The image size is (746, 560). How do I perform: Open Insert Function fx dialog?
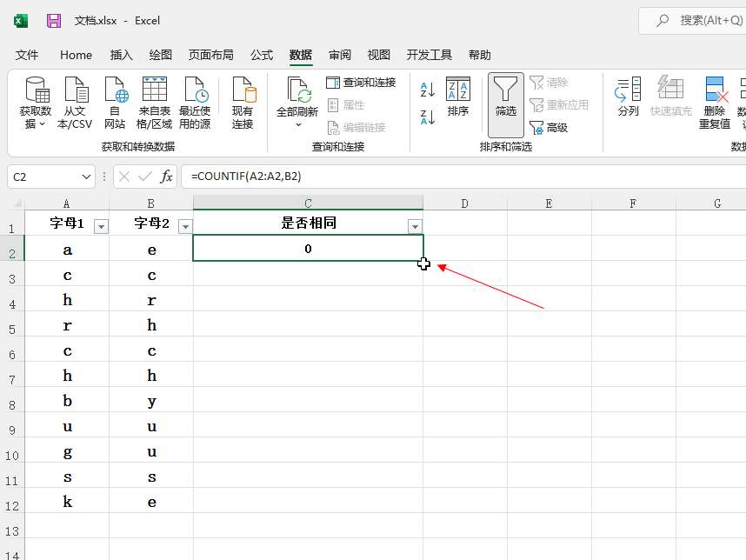tap(165, 177)
